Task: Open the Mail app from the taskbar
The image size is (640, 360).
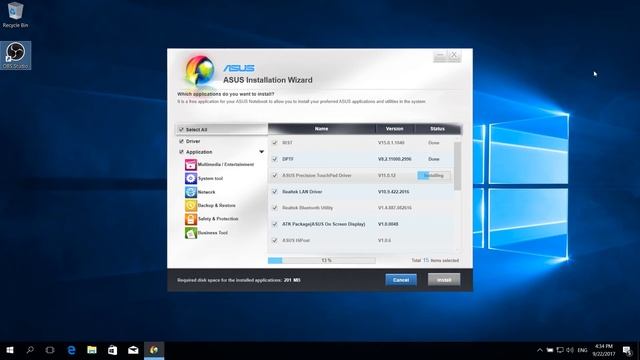Action: [x=133, y=350]
